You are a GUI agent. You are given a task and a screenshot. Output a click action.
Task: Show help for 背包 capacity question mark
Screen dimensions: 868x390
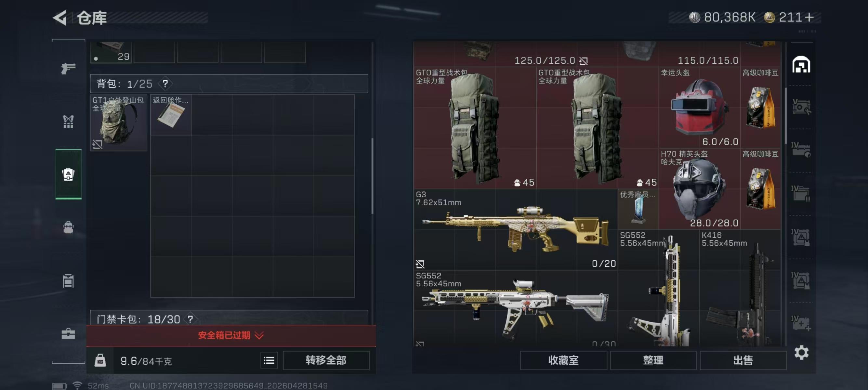(x=165, y=84)
